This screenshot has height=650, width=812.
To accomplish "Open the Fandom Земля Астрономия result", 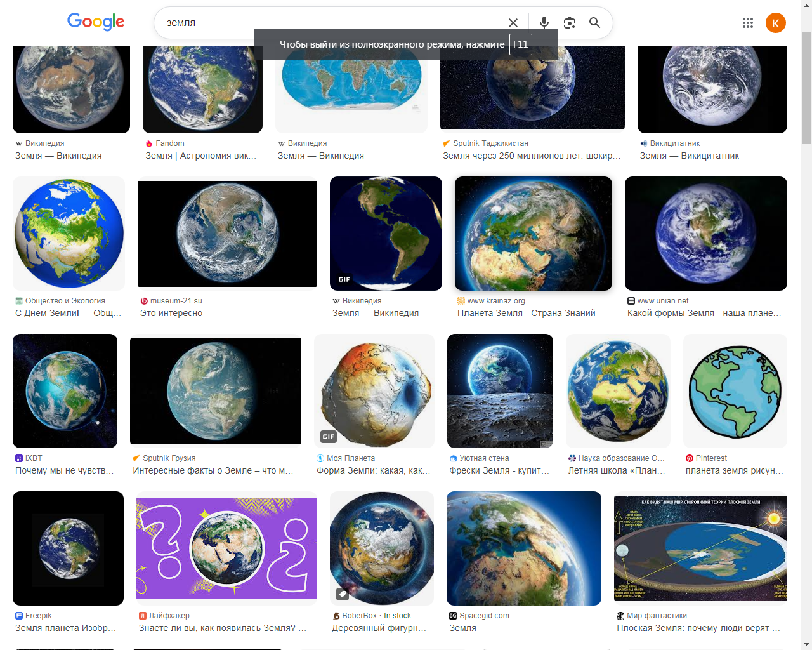I will pyautogui.click(x=201, y=156).
